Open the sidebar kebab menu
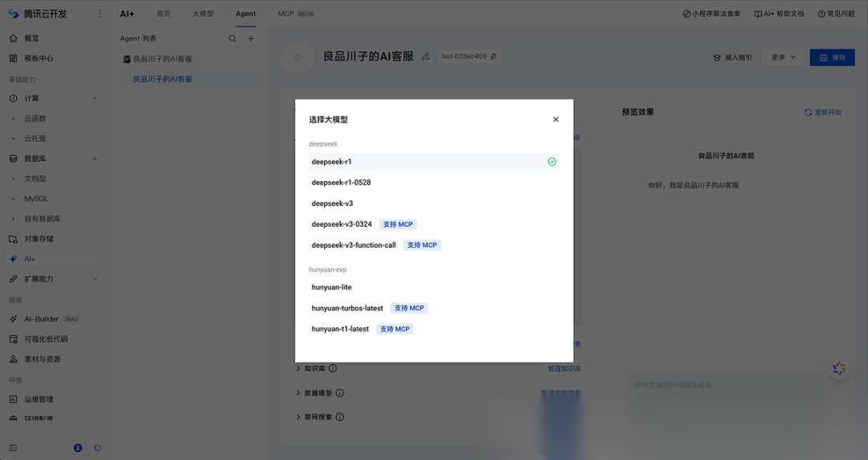Viewport: 868px width, 460px height. click(x=100, y=14)
